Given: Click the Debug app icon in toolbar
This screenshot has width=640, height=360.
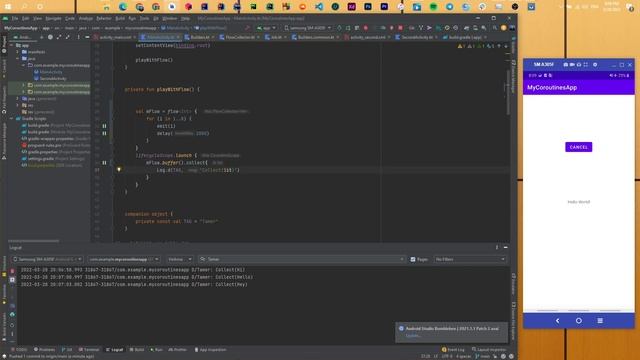Looking at the screenshot, I should (x=366, y=28).
